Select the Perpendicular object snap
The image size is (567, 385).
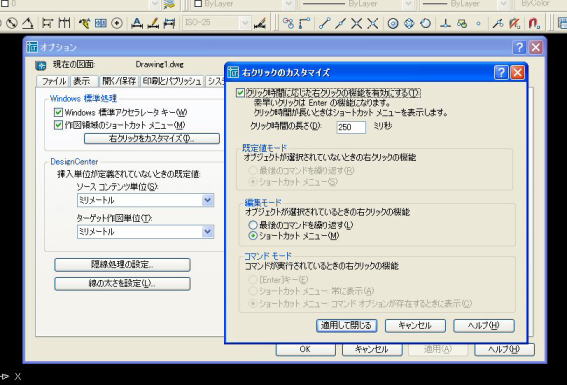tap(446, 23)
